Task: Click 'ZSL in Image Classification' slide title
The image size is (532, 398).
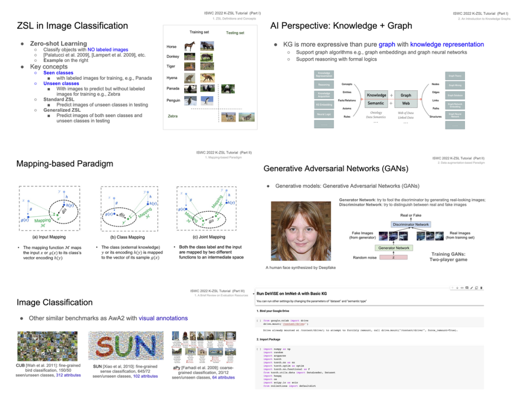Action: pyautogui.click(x=72, y=26)
